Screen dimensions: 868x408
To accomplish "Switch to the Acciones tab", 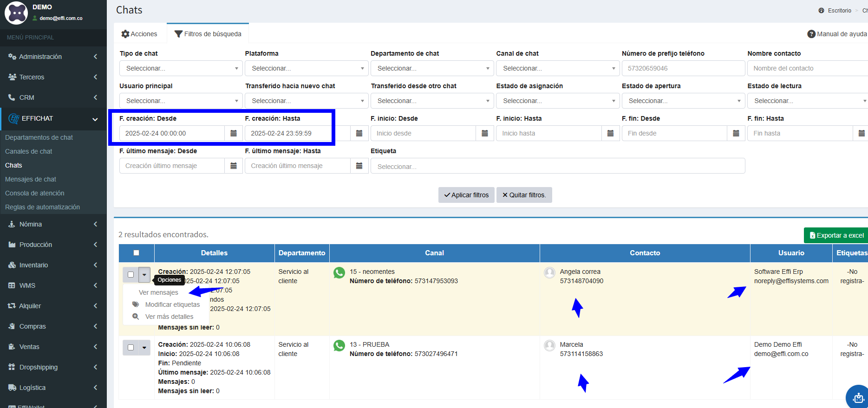I will point(139,34).
